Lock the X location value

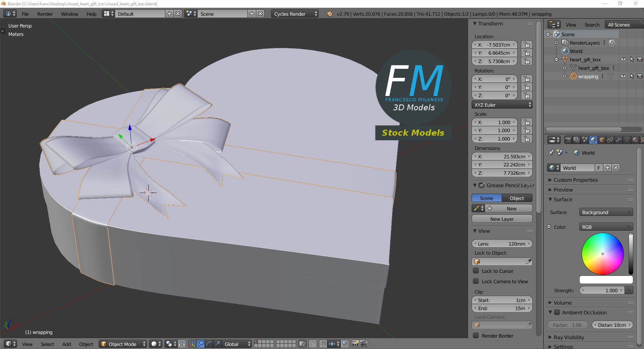[527, 45]
